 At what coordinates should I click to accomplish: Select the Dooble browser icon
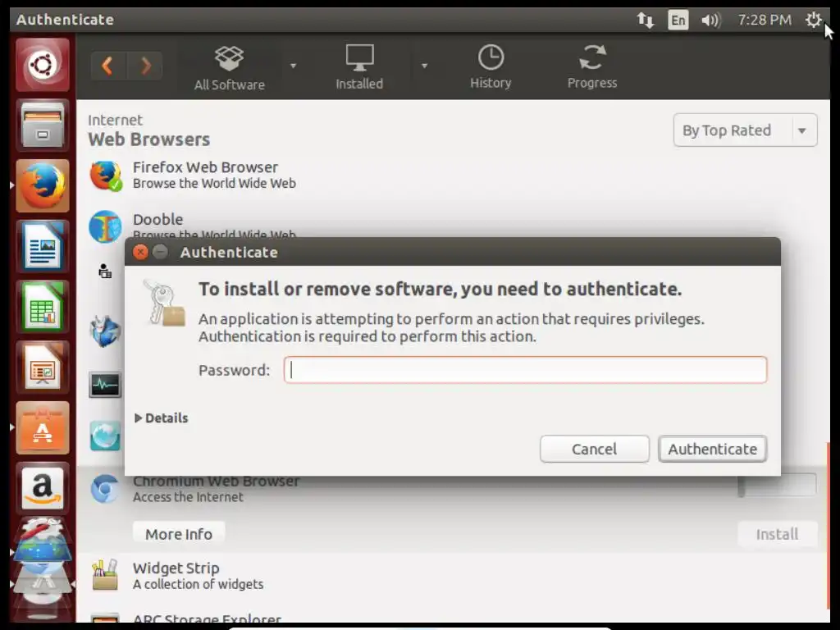(x=106, y=226)
